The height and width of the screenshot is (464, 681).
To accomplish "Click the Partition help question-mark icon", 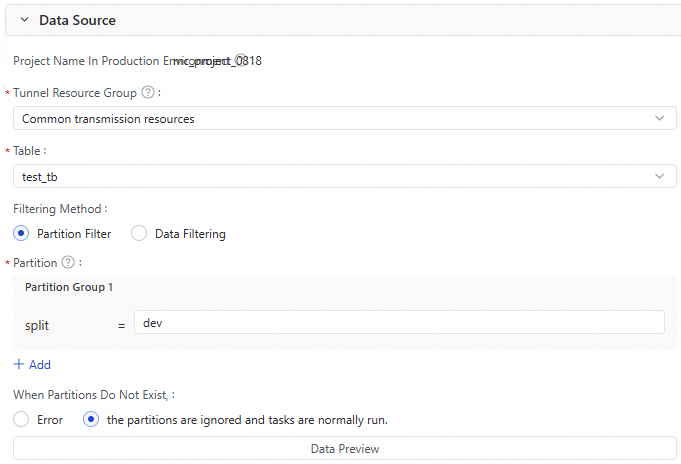I will [x=68, y=263].
